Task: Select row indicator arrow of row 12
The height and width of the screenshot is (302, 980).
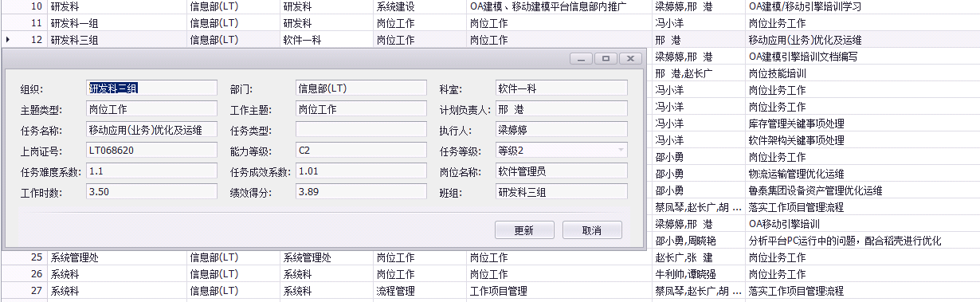Action: pyautogui.click(x=7, y=39)
